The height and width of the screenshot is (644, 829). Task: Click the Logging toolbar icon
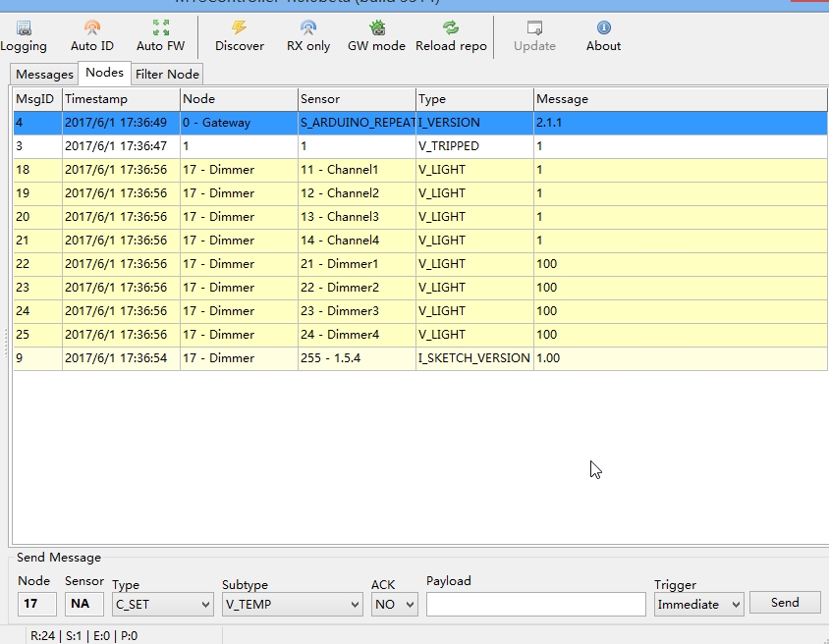click(24, 35)
